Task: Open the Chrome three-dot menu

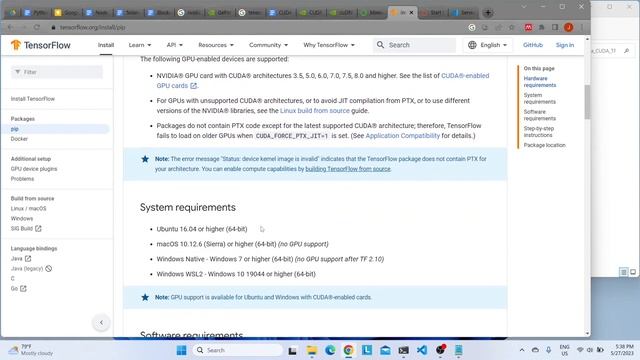Action: tap(582, 27)
